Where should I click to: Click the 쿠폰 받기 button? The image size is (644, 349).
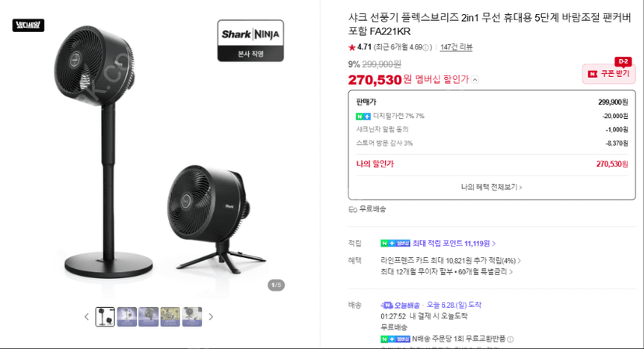pyautogui.click(x=609, y=74)
